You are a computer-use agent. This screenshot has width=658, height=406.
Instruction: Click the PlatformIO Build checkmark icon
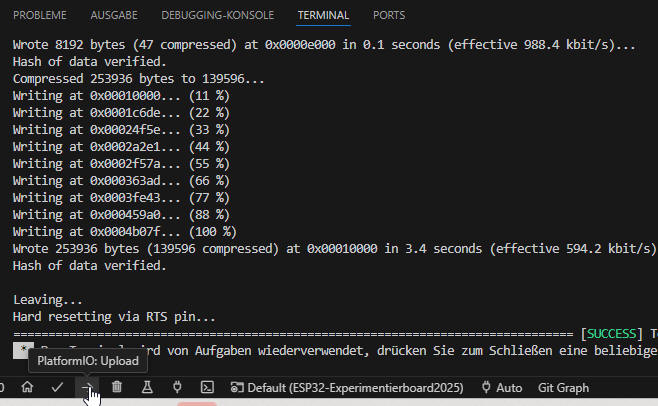(57, 387)
